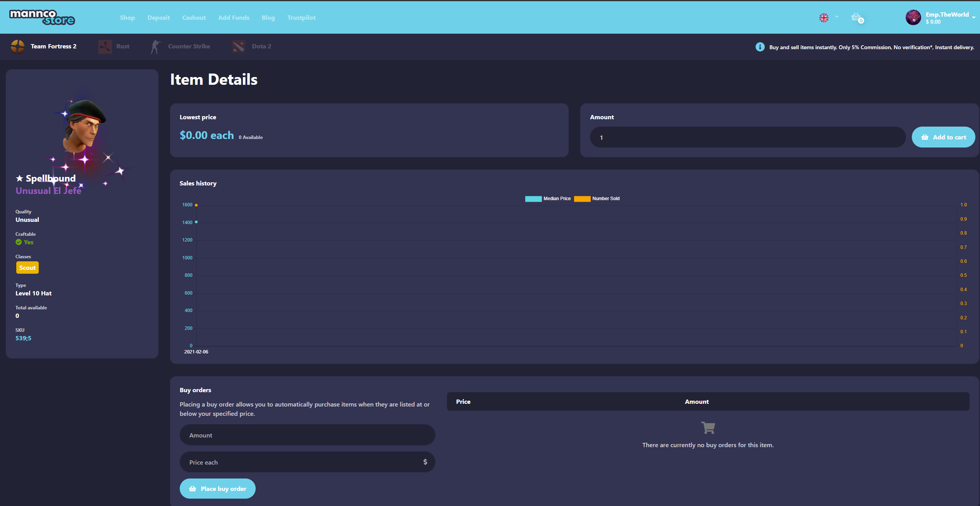
Task: Click the Amount column header in buy orders
Action: coord(697,401)
